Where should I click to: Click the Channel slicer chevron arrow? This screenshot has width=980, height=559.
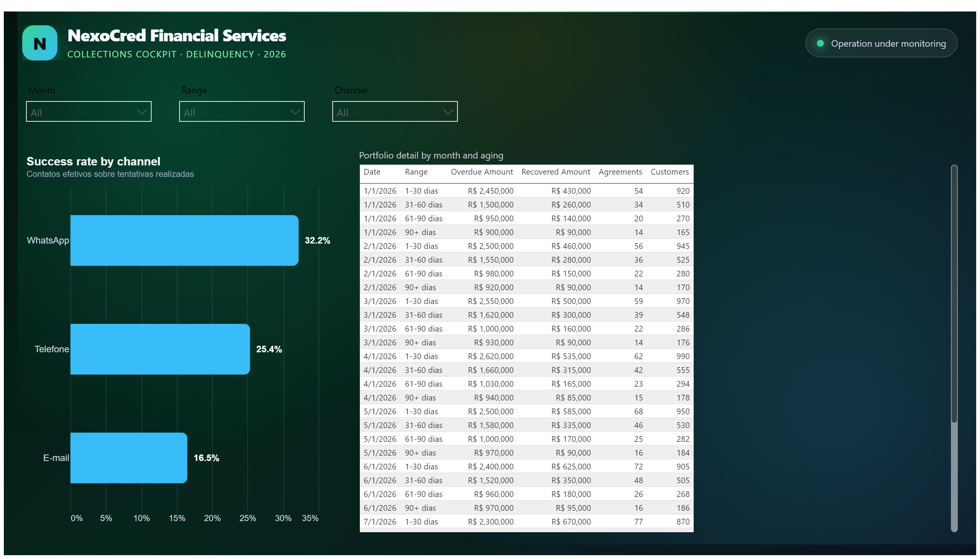[x=448, y=112]
